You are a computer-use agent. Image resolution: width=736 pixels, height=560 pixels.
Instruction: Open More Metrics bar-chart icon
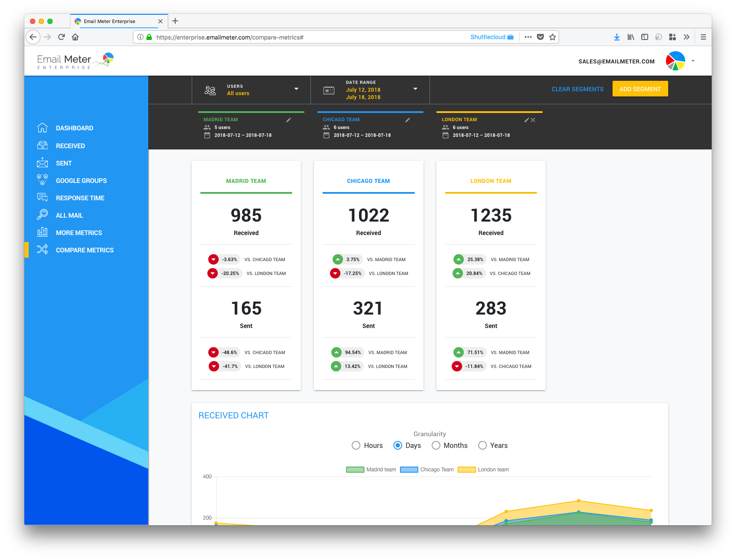43,232
